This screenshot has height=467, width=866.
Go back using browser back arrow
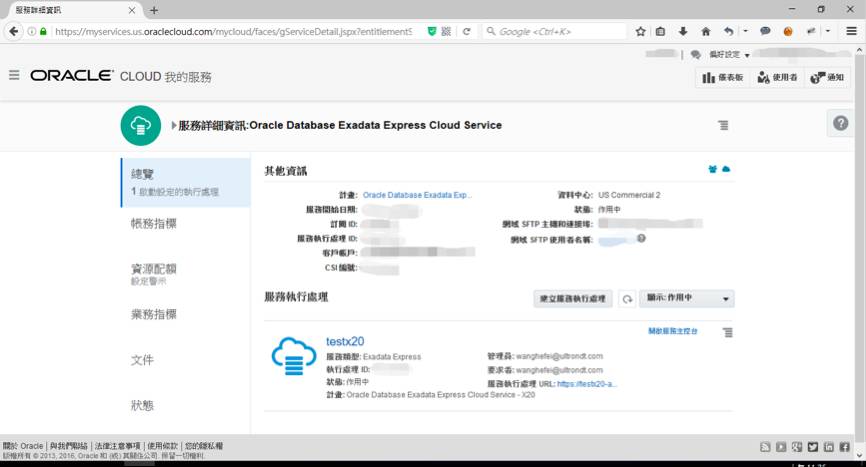(x=14, y=31)
